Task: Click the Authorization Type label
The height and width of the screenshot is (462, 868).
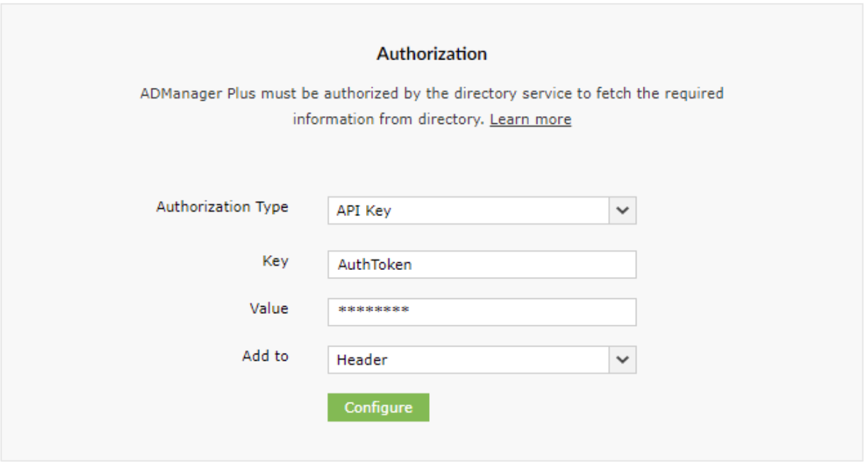Action: tap(222, 207)
